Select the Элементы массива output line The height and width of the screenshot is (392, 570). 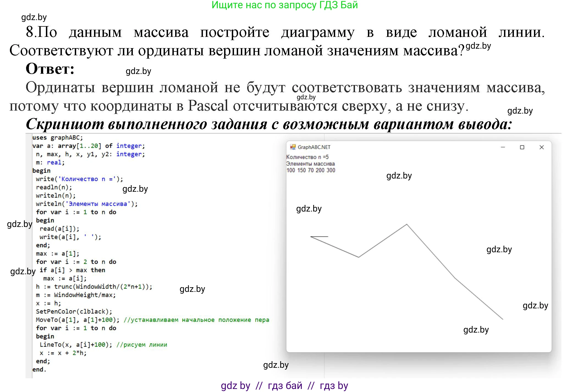tap(310, 163)
